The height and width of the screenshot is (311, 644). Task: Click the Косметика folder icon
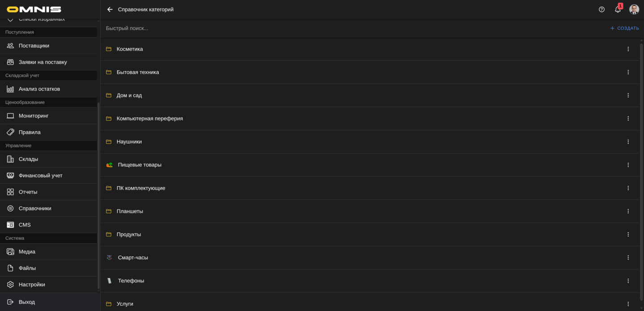pyautogui.click(x=109, y=49)
